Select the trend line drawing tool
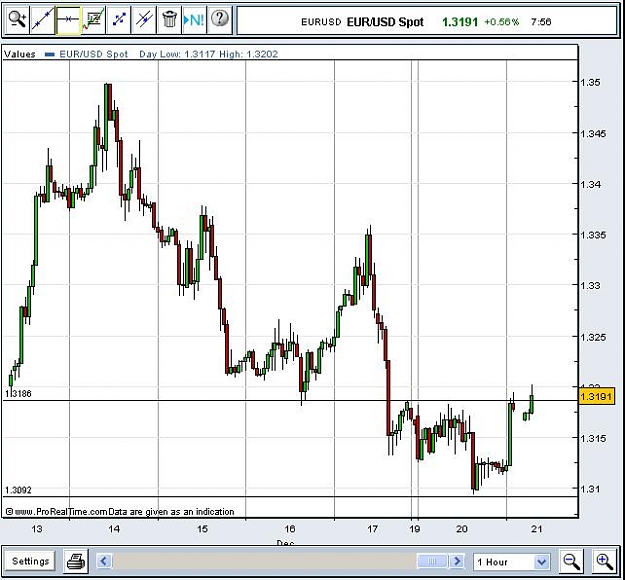Screen dimensions: 625x580 (x=43, y=19)
